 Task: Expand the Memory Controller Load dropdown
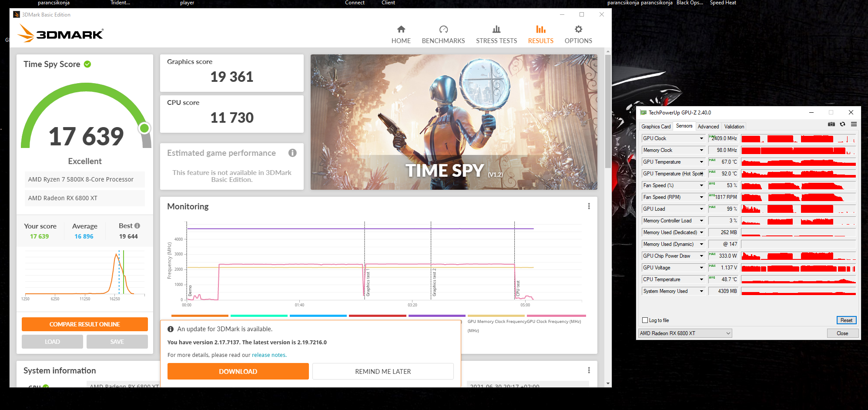click(x=701, y=221)
